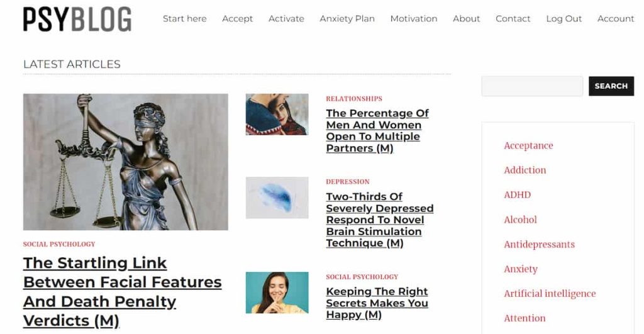The width and height of the screenshot is (644, 334).
Task: Open the Anxiety Plan menu link
Action: (347, 18)
